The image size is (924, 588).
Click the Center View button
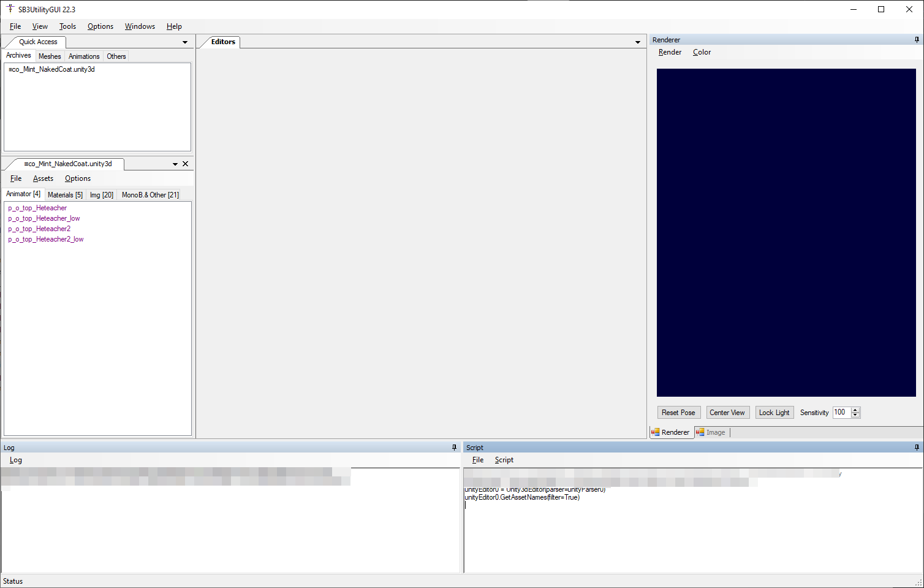tap(727, 412)
